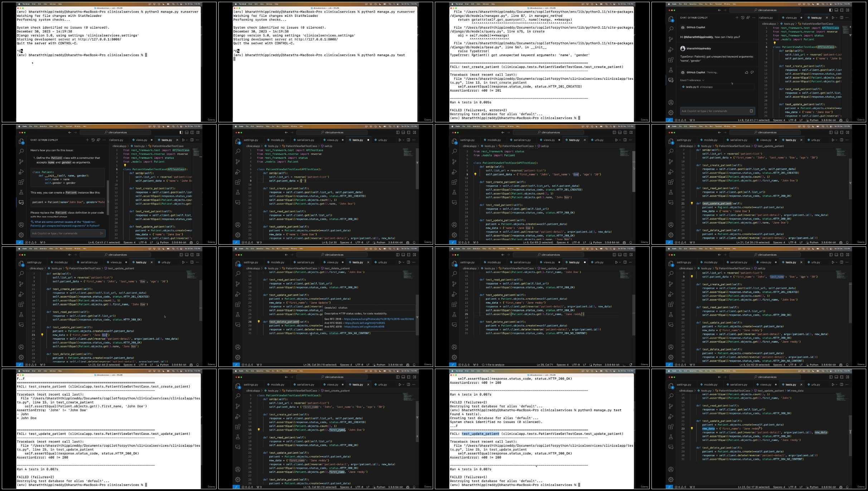Open editor more actions, Ln 9, Col 82 frame
868x491 pixels.
[847, 262]
